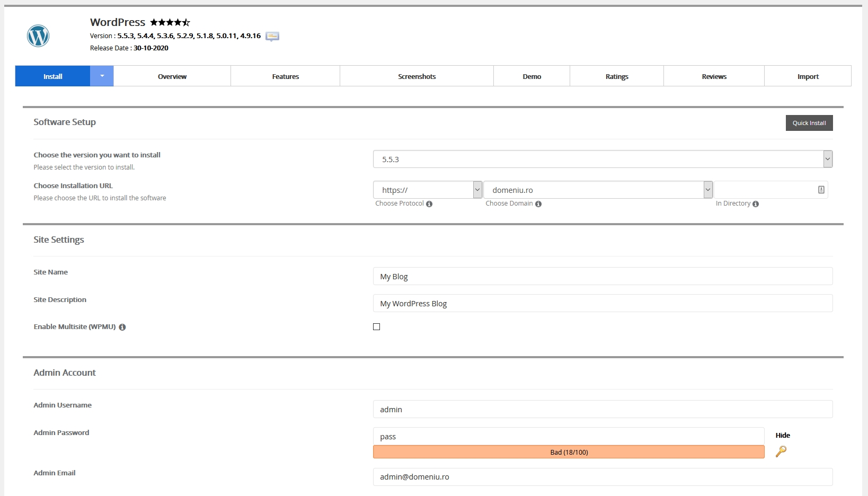
Task: Click the changelog note icon beside versions
Action: [x=272, y=37]
